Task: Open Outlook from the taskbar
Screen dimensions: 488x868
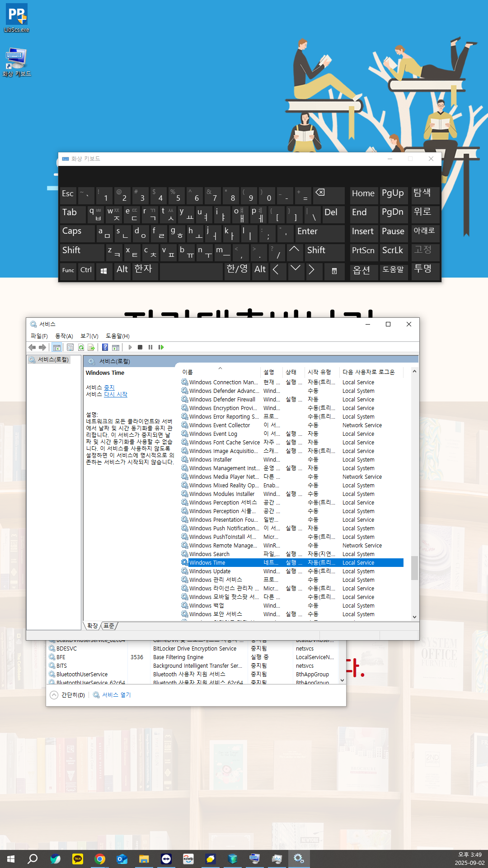Action: pyautogui.click(x=122, y=859)
